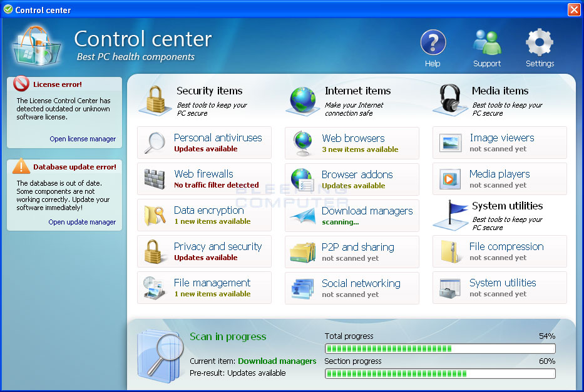Click the Support label

(487, 64)
